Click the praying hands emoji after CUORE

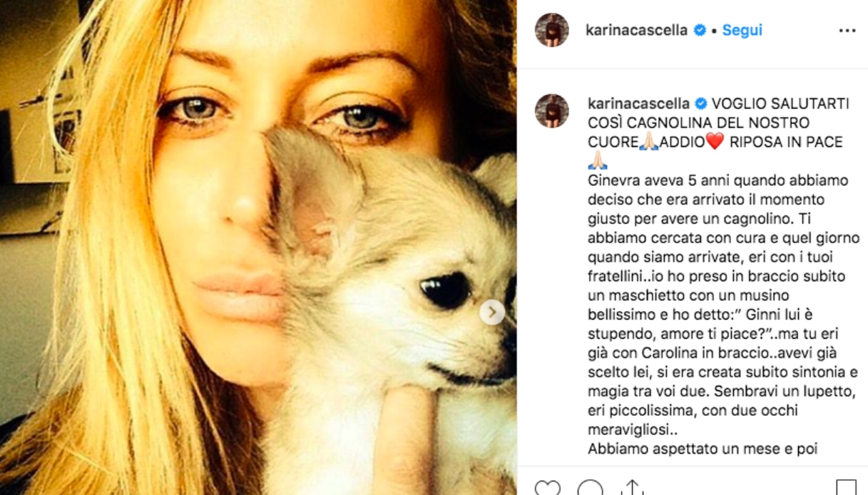pos(648,142)
